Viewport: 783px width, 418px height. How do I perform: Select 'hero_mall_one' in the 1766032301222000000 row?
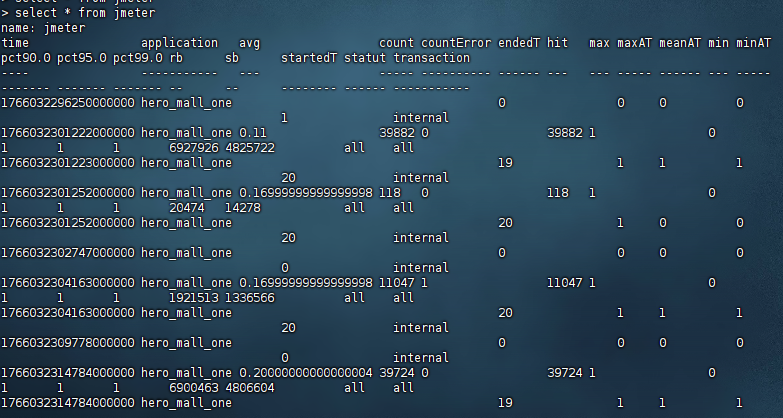[x=186, y=133]
